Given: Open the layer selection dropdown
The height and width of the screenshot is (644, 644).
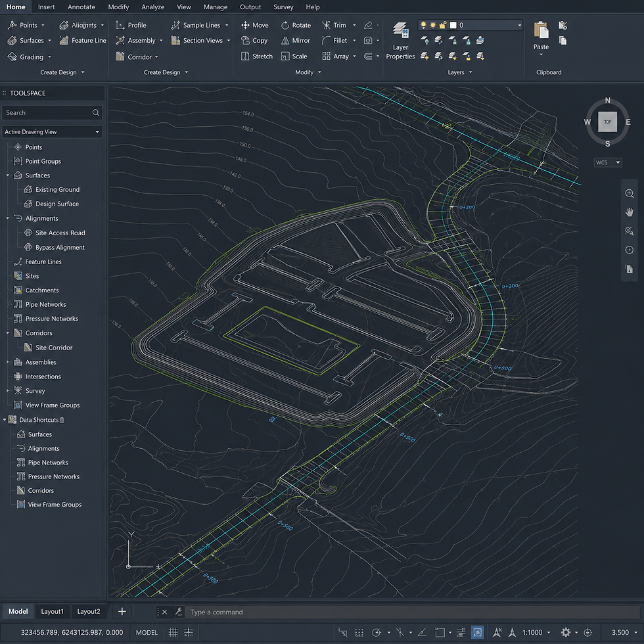Looking at the screenshot, I should [x=471, y=25].
